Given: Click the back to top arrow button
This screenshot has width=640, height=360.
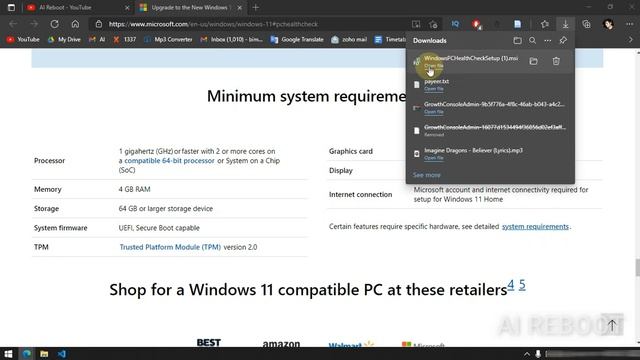Looking at the screenshot, I should 611,325.
